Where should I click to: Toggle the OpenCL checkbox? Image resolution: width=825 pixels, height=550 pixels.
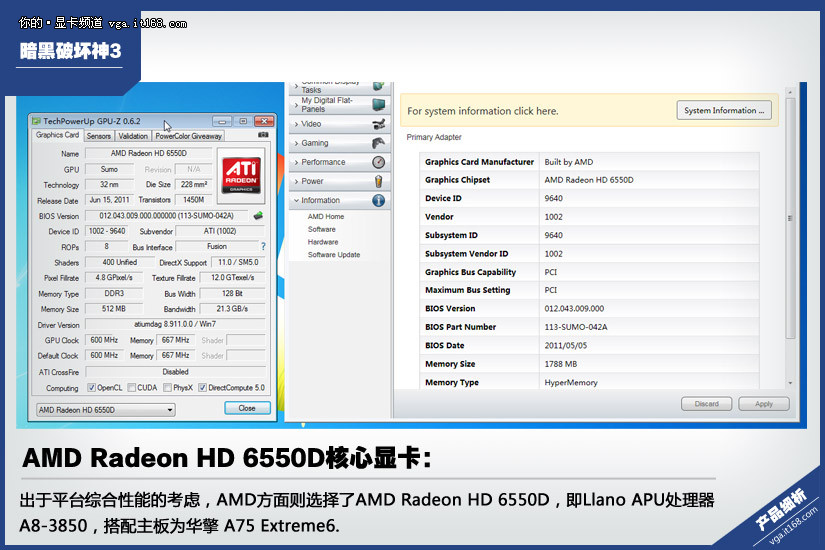point(92,388)
